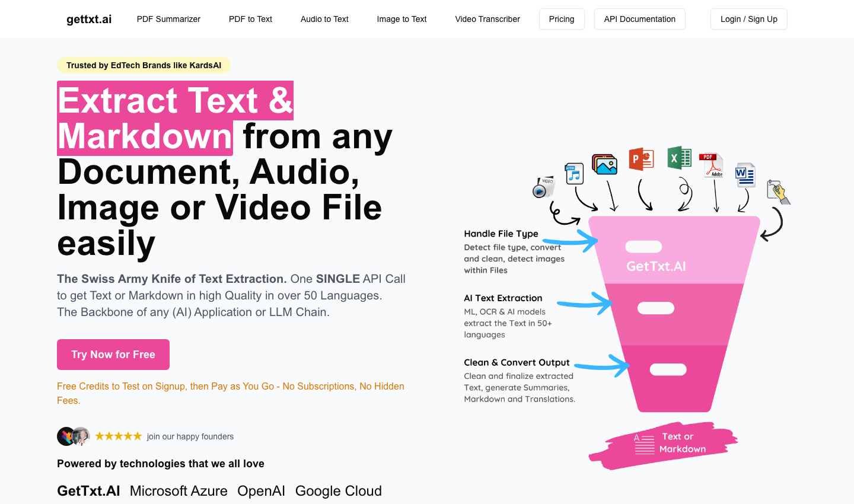Click the GetTxt.AI funnel label
This screenshot has width=854, height=504.
click(x=656, y=266)
